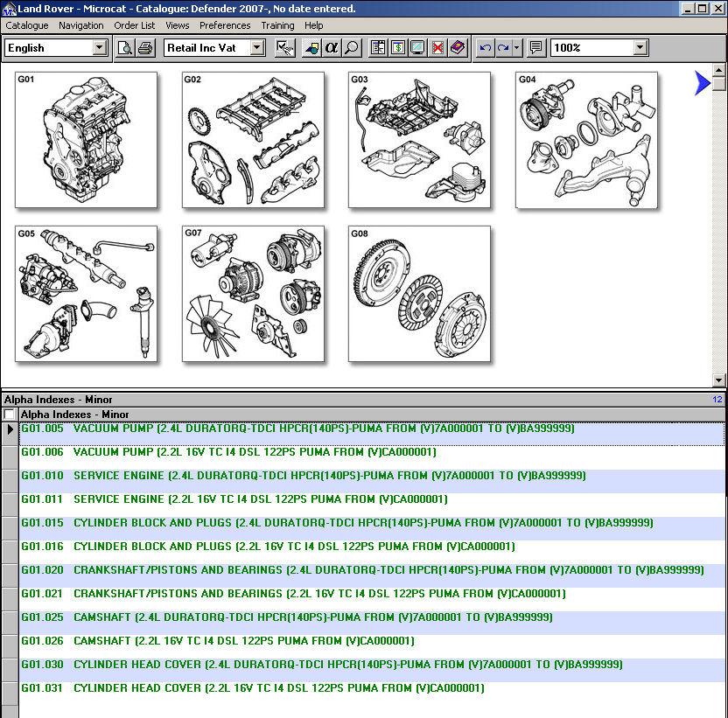
Task: Tick the Alpha Indexes - Minor header checkbox
Action: point(10,415)
